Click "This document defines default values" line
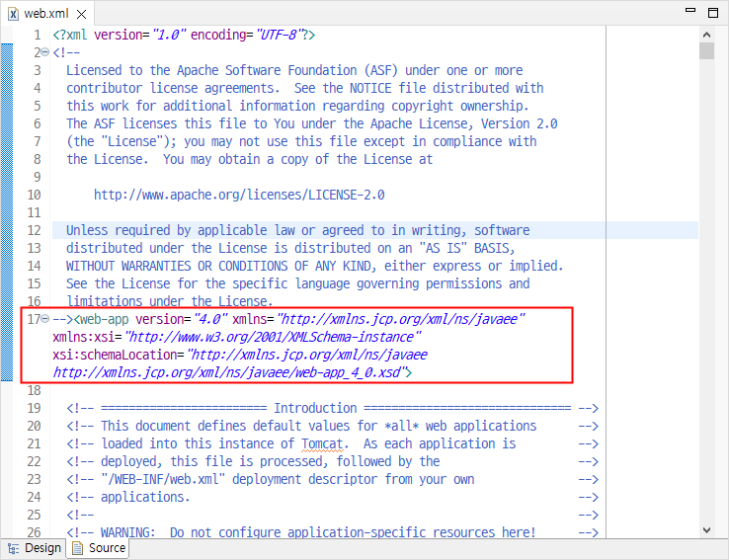This screenshot has height=560, width=729. tap(318, 426)
